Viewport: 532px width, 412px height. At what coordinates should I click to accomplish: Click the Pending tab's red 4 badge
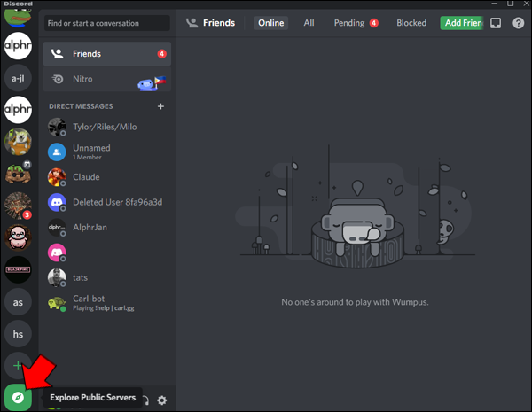tap(373, 23)
